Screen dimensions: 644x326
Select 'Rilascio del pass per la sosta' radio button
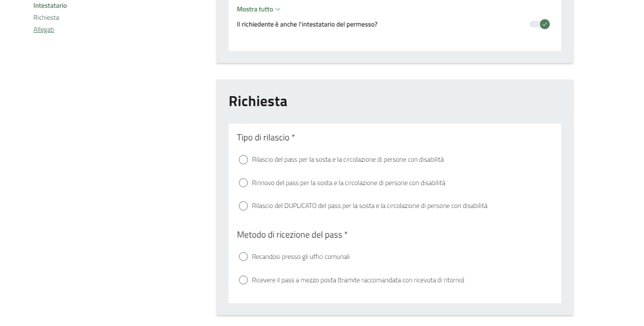(x=243, y=160)
